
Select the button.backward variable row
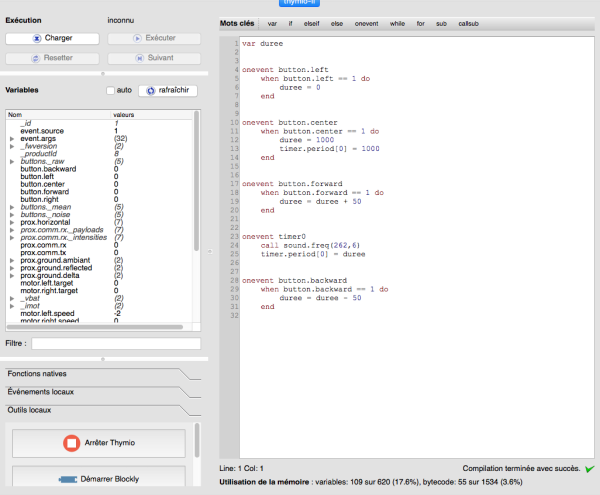99,169
